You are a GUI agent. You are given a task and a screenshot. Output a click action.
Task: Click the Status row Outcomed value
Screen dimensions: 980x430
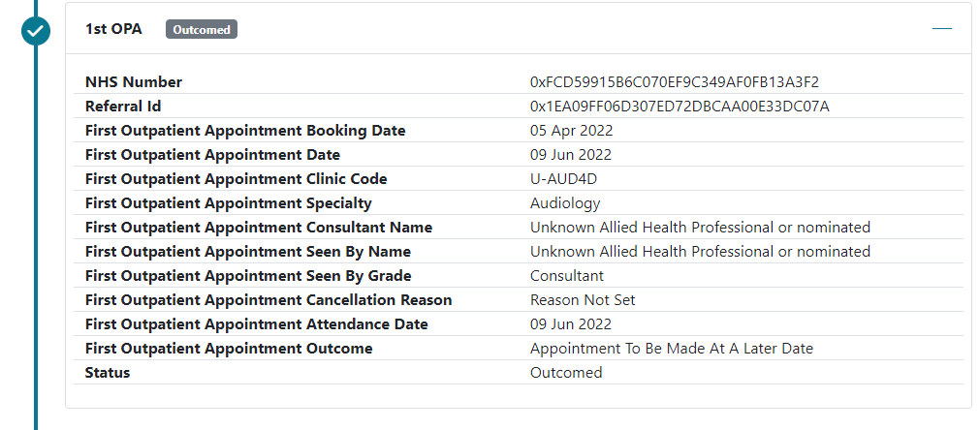pyautogui.click(x=566, y=373)
